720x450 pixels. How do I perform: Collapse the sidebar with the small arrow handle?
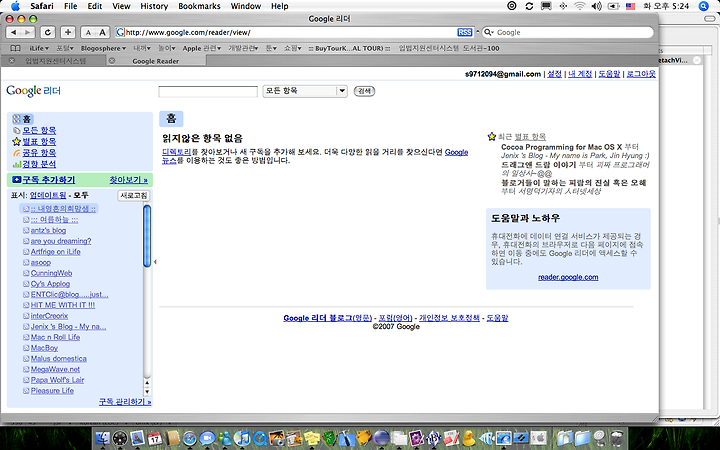tap(155, 262)
